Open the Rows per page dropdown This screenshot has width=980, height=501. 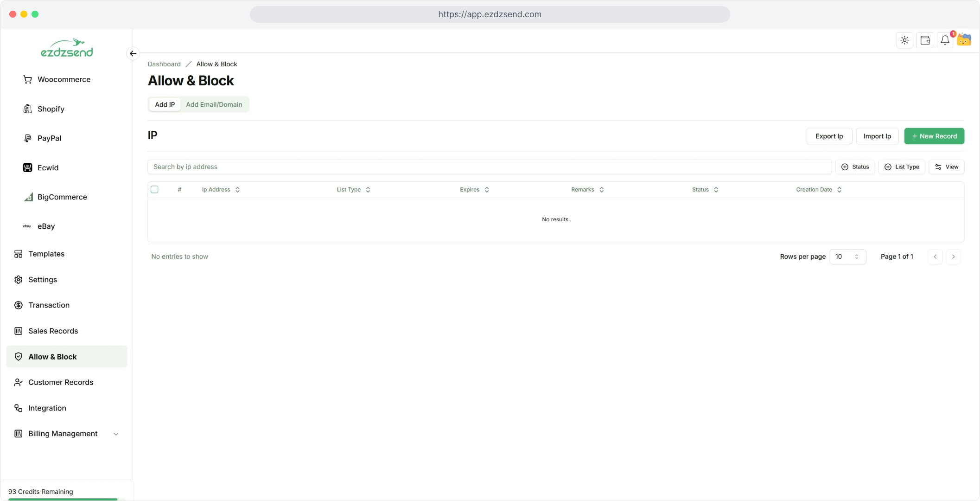[x=847, y=257]
